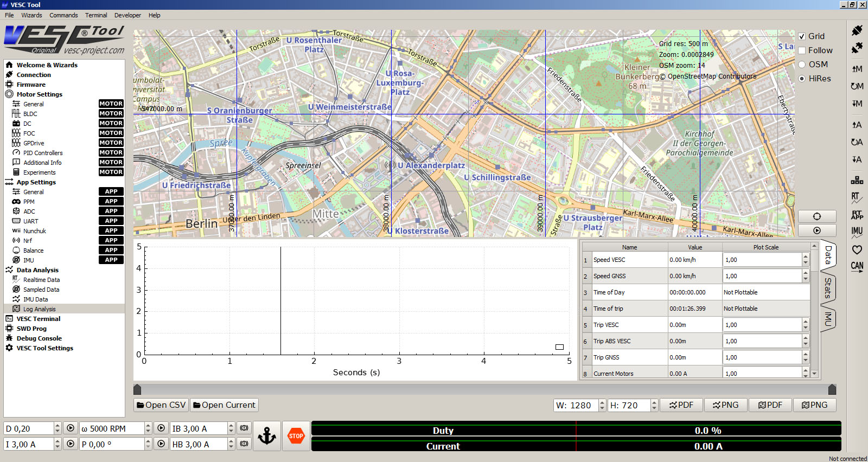Export map with the last PNG button
868x462 pixels.
click(x=815, y=405)
